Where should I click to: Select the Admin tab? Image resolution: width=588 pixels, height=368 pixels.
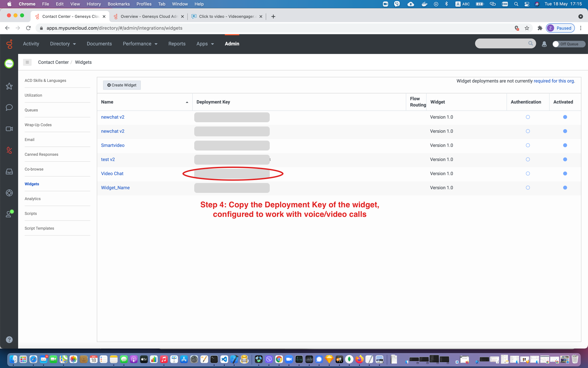pyautogui.click(x=232, y=44)
